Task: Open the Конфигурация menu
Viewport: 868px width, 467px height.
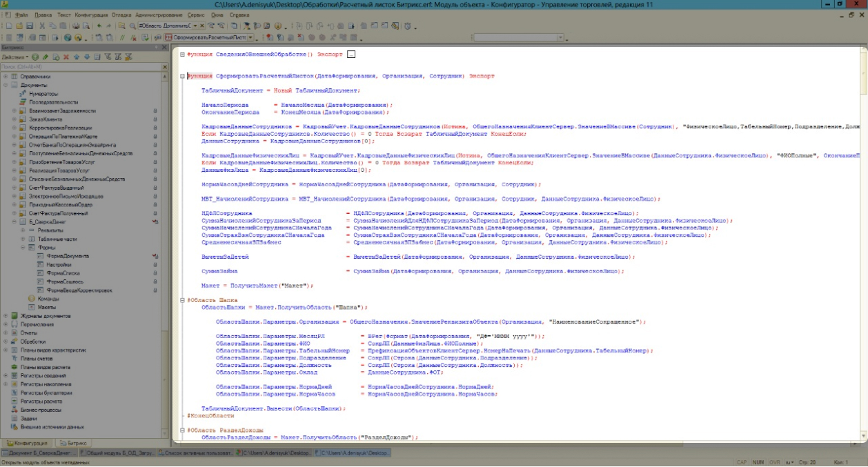Action: [x=91, y=14]
